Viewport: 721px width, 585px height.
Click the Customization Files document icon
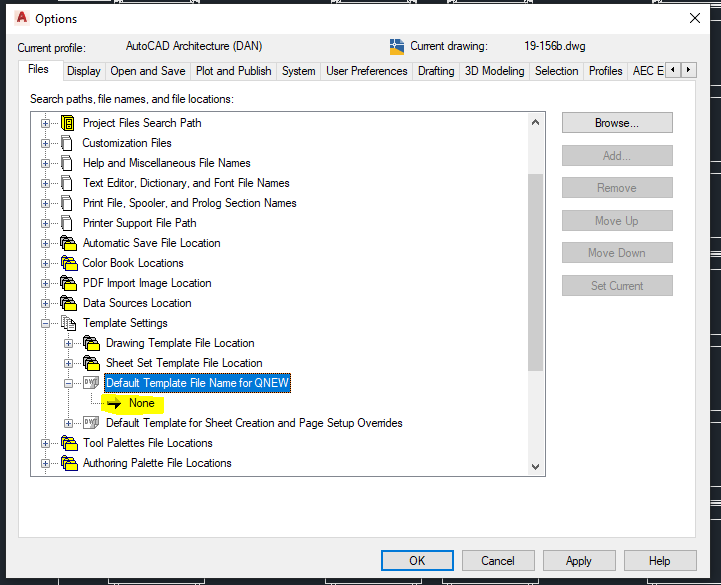click(67, 143)
